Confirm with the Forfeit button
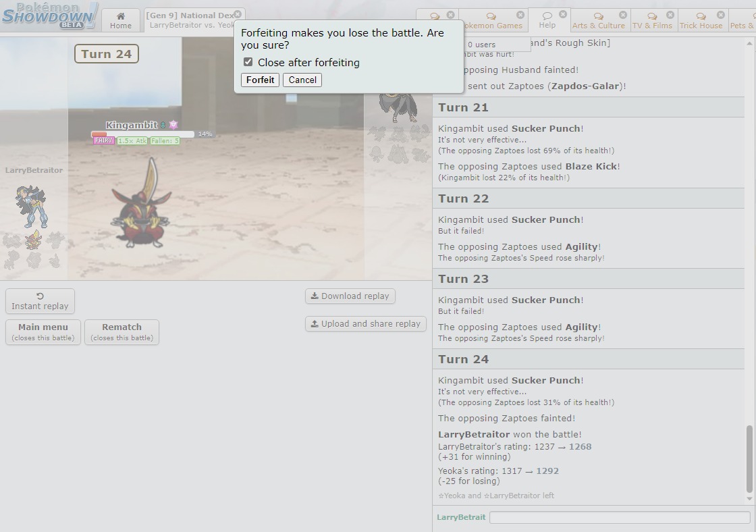 [260, 80]
